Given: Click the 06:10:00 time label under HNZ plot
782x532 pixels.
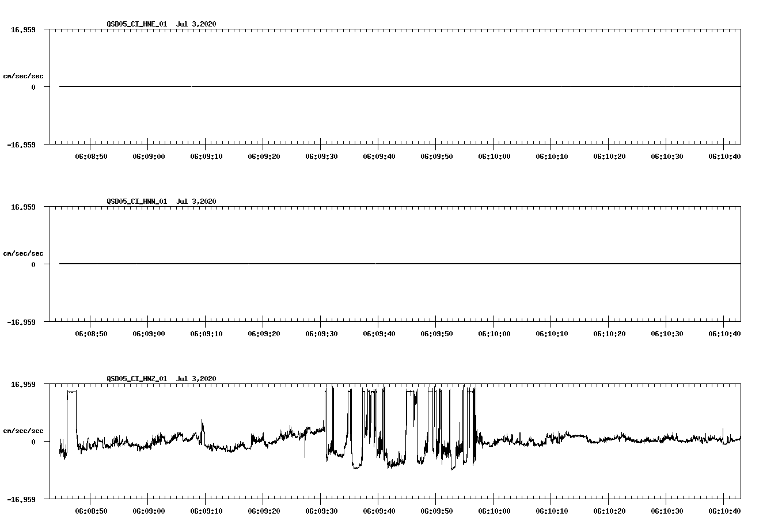Looking at the screenshot, I should [494, 511].
